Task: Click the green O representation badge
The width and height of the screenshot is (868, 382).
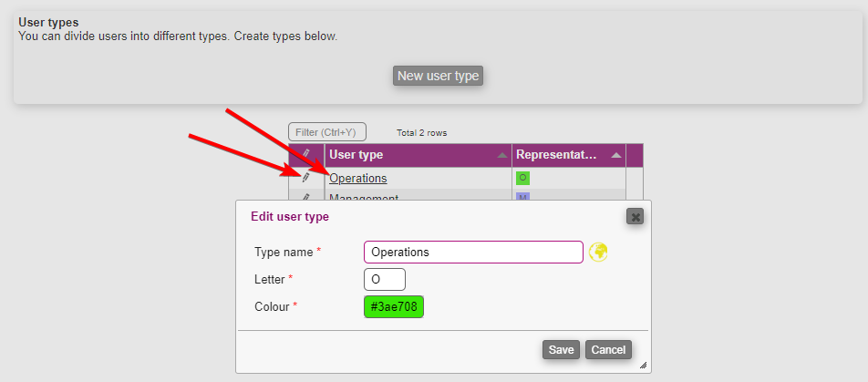Action: 522,178
